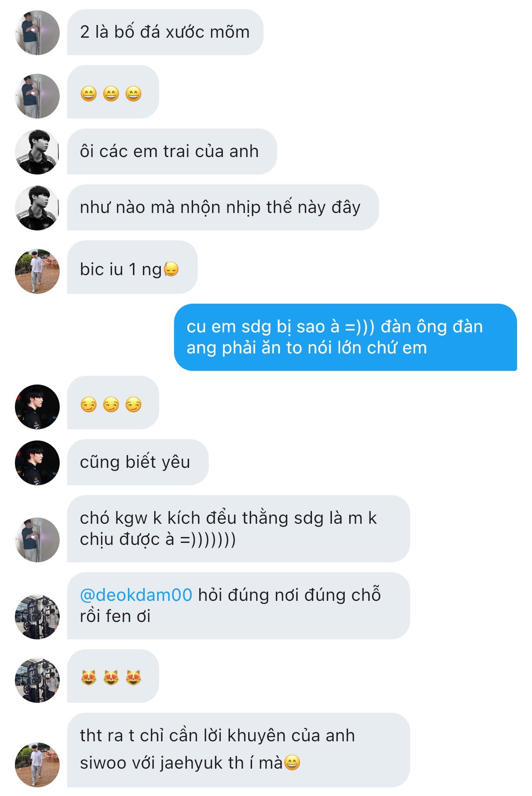Open avatar beside 'cũng biết yêu' message
Screen dimensions: 532x796
37,463
